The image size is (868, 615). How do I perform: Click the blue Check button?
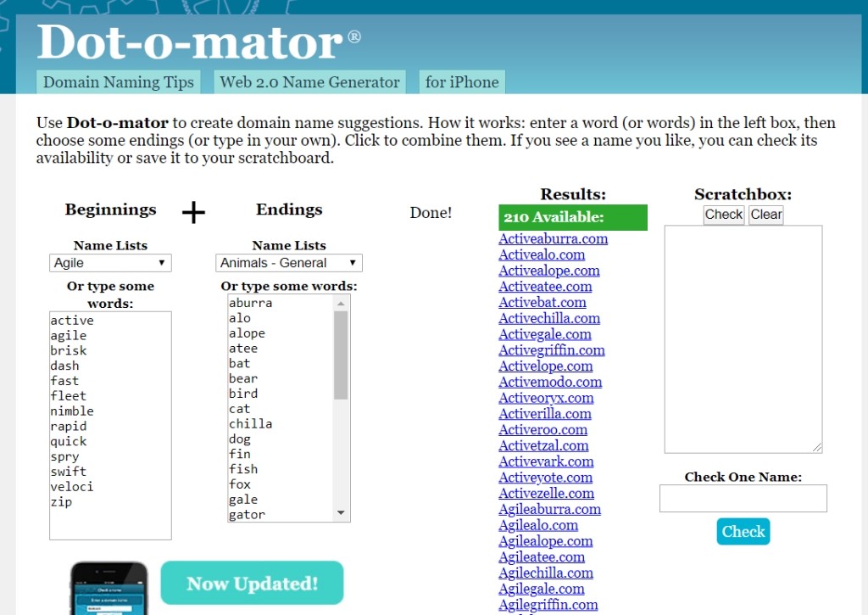[x=743, y=531]
